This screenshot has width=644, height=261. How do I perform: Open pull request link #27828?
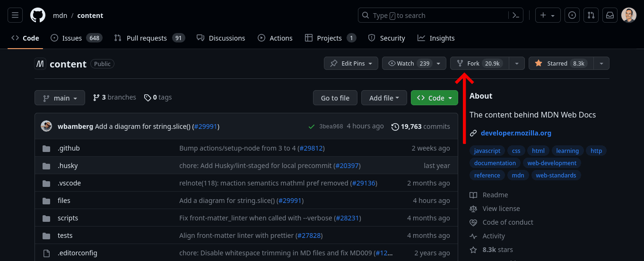pyautogui.click(x=309, y=236)
